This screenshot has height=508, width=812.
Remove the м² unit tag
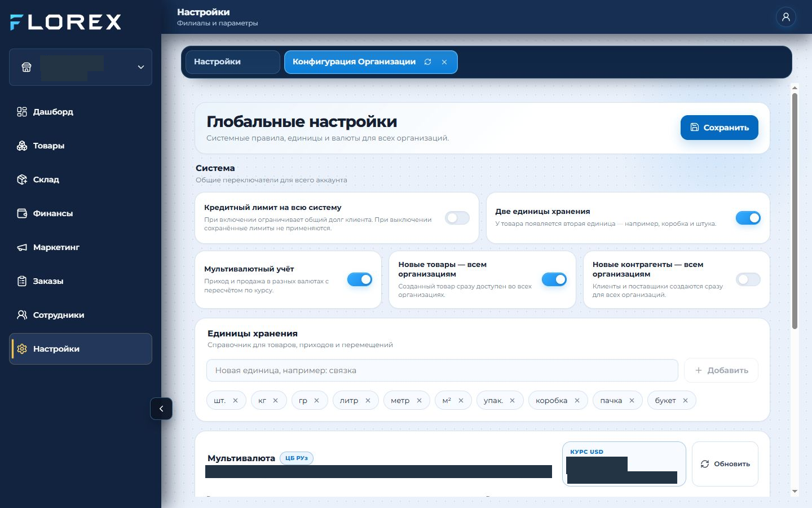click(x=461, y=400)
